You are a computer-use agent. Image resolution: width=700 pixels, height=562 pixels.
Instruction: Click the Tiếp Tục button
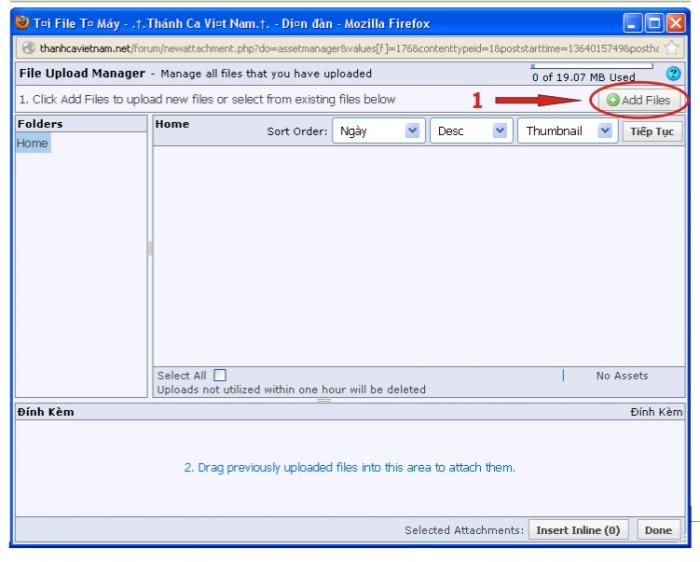coord(652,131)
